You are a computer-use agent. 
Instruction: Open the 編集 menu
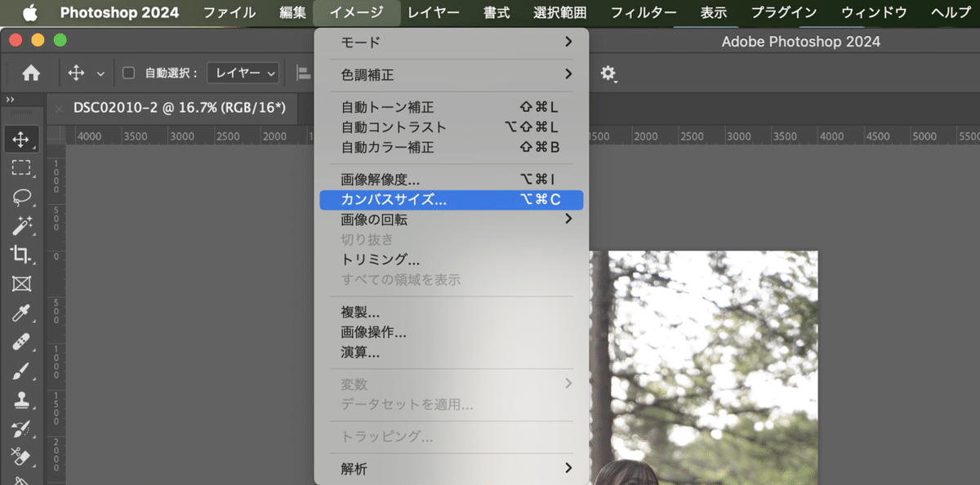292,12
